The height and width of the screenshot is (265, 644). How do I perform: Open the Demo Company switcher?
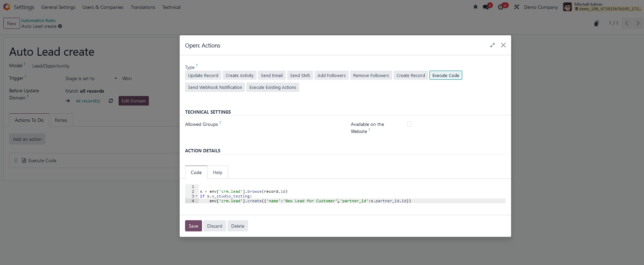(x=541, y=7)
